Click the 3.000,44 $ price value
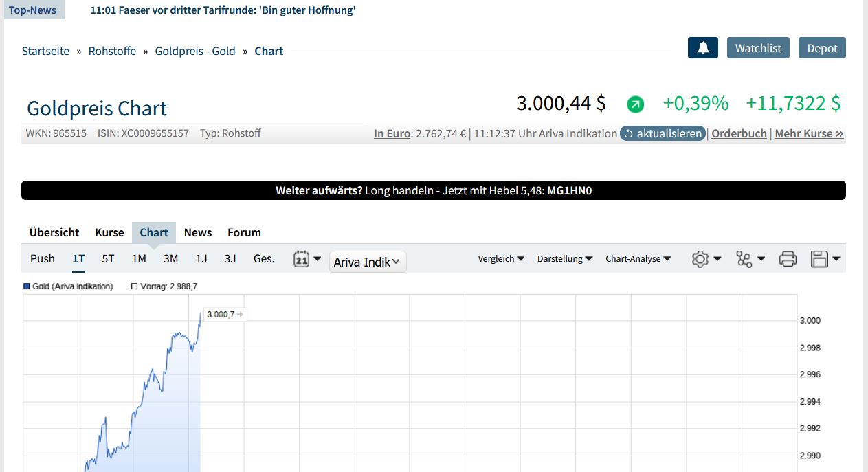This screenshot has width=868, height=472. [x=561, y=103]
